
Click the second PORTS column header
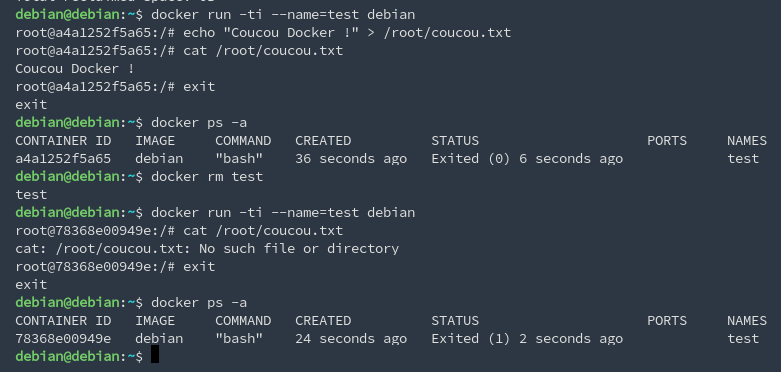667,321
